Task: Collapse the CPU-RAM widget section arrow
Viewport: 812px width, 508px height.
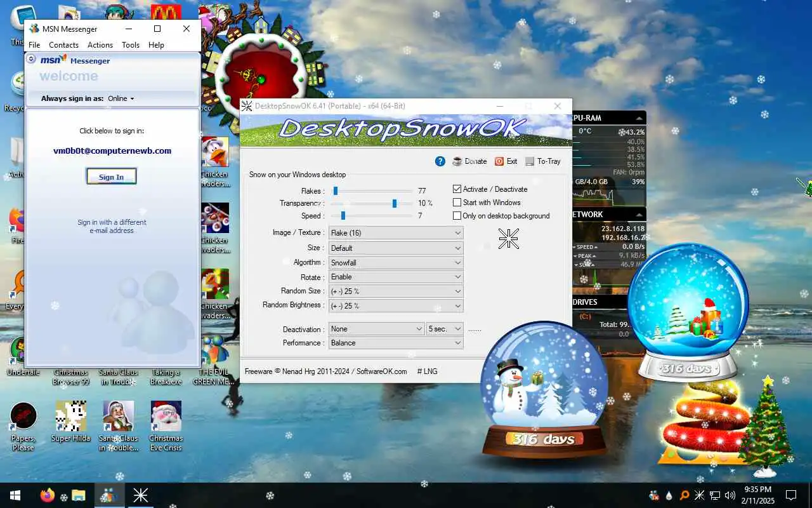Action: (x=639, y=118)
